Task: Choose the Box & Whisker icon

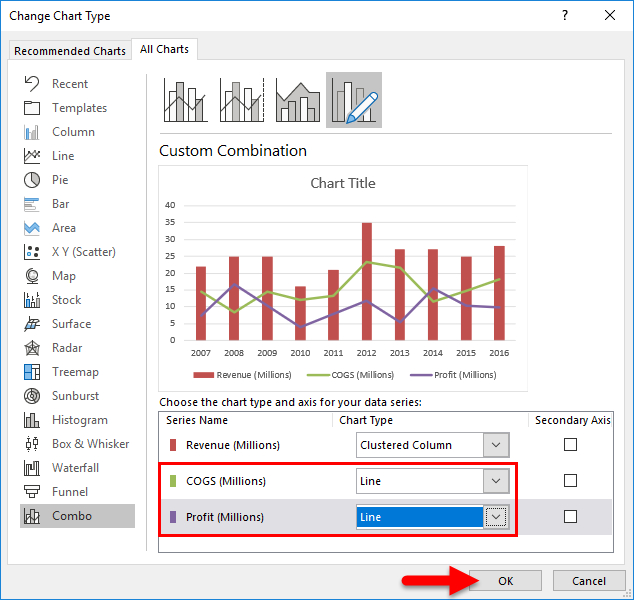Action: pyautogui.click(x=32, y=444)
